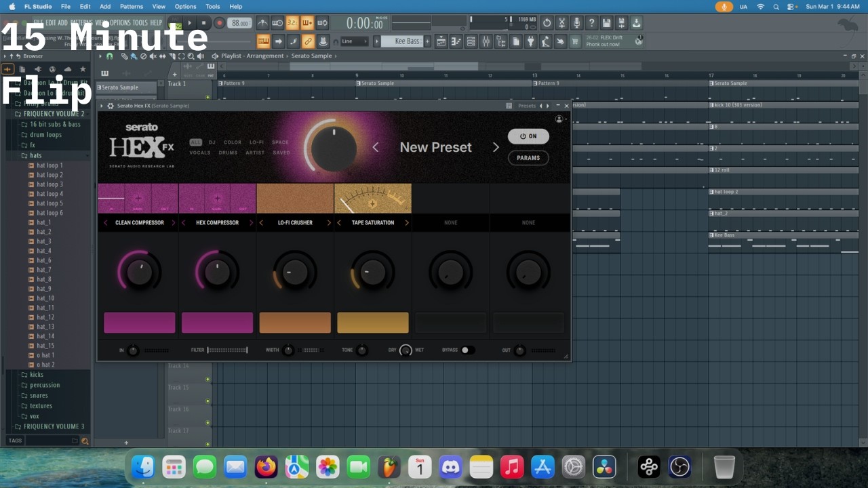This screenshot has height=488, width=868.
Task: Click the playlist magnet snap icon
Action: pyautogui.click(x=109, y=56)
